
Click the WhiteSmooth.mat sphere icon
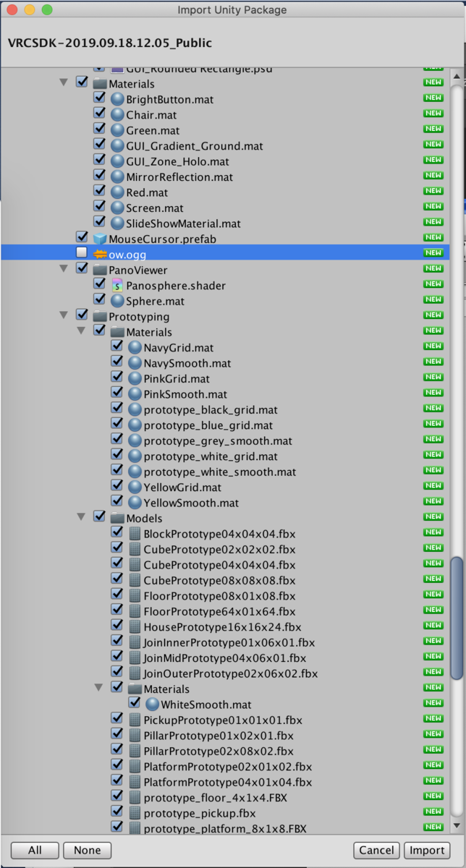152,705
